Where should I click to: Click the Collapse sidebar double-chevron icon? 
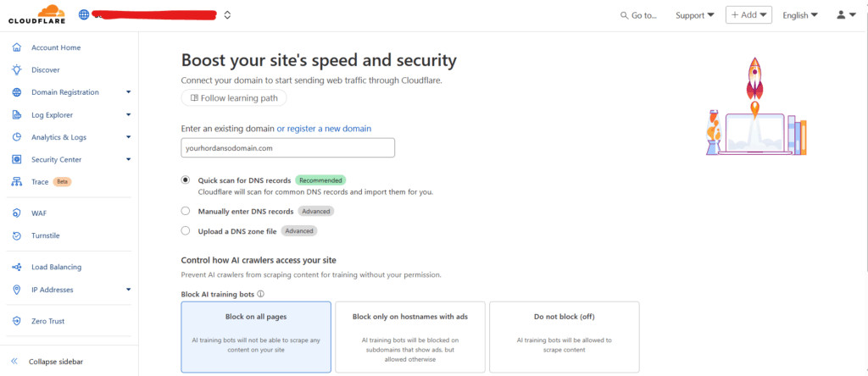pos(15,362)
